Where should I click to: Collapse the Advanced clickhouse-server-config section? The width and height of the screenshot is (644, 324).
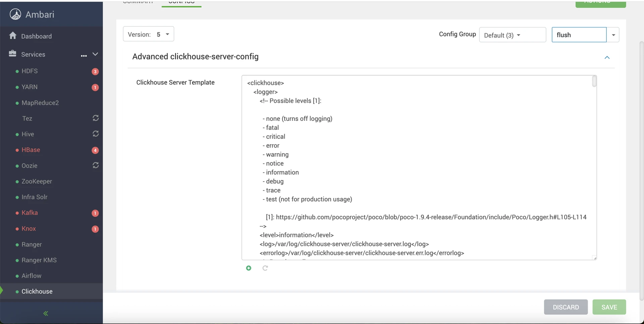click(607, 57)
